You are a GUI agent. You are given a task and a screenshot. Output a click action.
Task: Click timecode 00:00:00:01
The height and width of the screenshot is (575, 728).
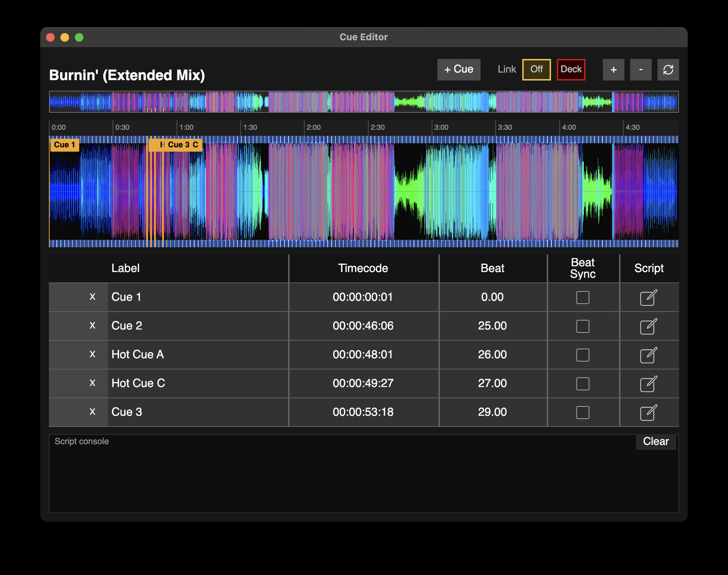point(363,297)
